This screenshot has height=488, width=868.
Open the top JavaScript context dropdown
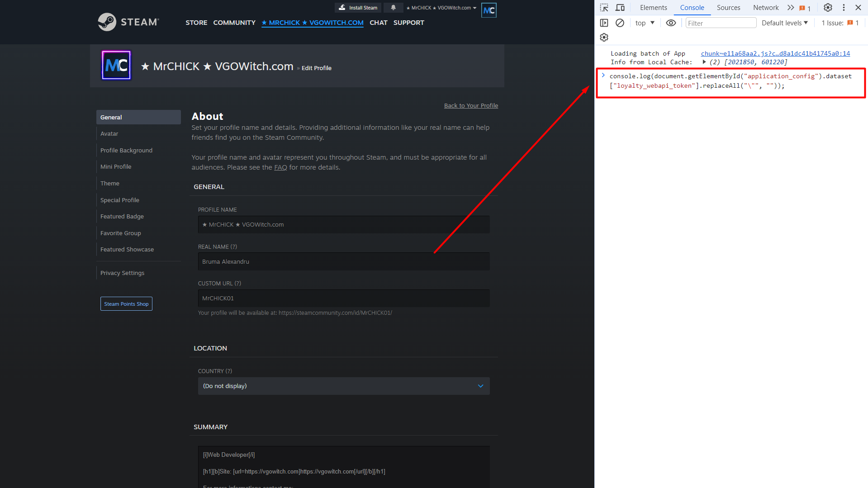(645, 23)
